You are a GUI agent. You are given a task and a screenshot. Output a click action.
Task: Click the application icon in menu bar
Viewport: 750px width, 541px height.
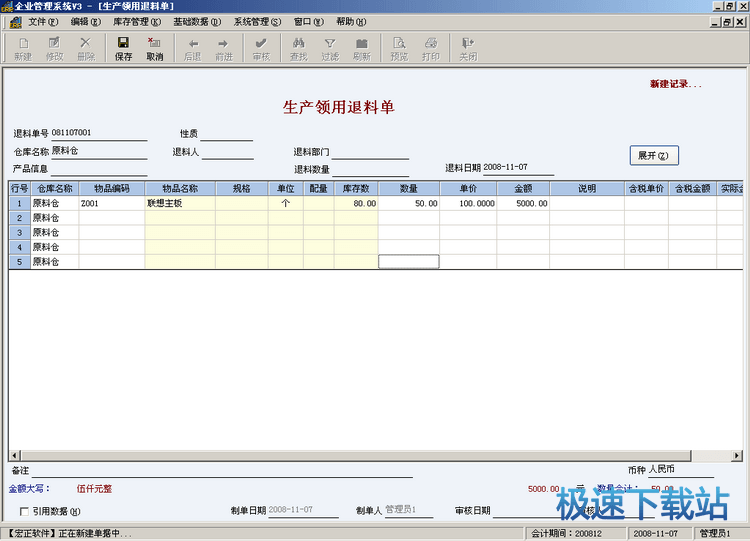(x=15, y=22)
